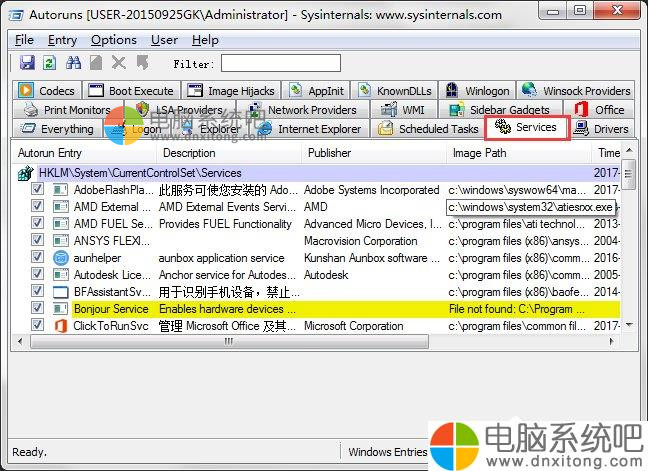Open the User menu
This screenshot has width=648, height=471.
point(164,40)
